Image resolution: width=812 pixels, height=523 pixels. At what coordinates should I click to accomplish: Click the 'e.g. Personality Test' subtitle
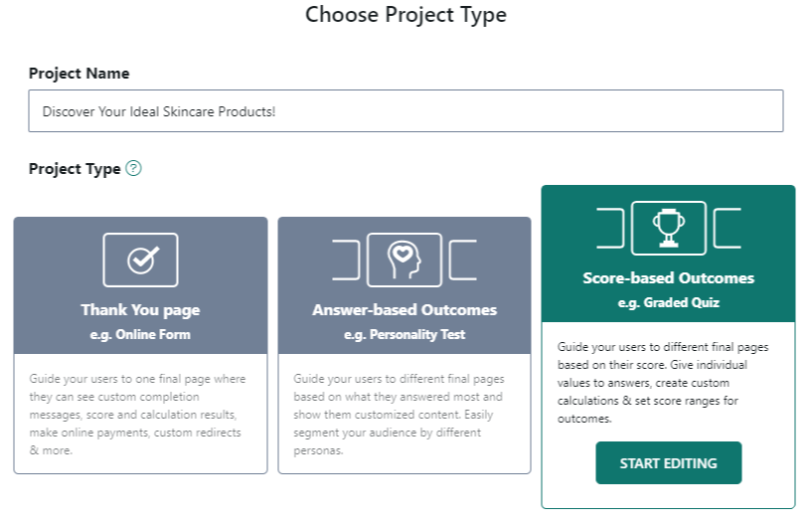coord(405,334)
